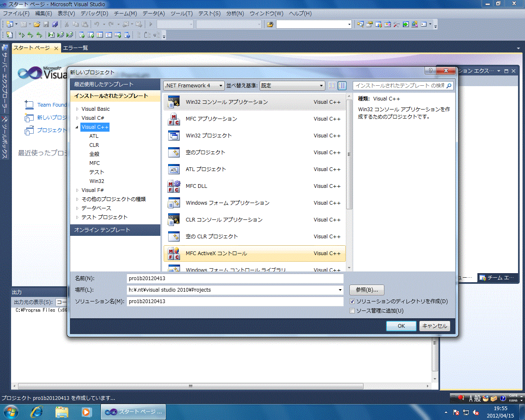Select the MFC DLL template icon
This screenshot has height=420, width=525.
click(174, 186)
